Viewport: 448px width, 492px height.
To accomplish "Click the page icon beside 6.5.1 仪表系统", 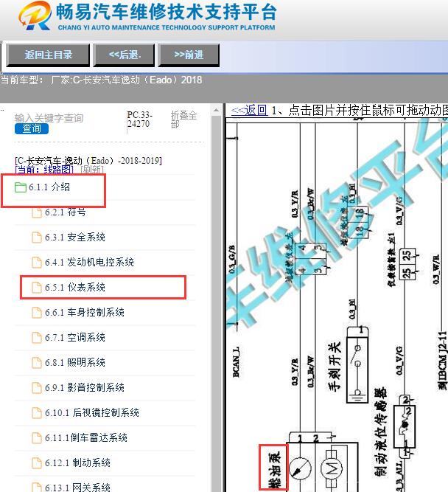I will pyautogui.click(x=37, y=288).
